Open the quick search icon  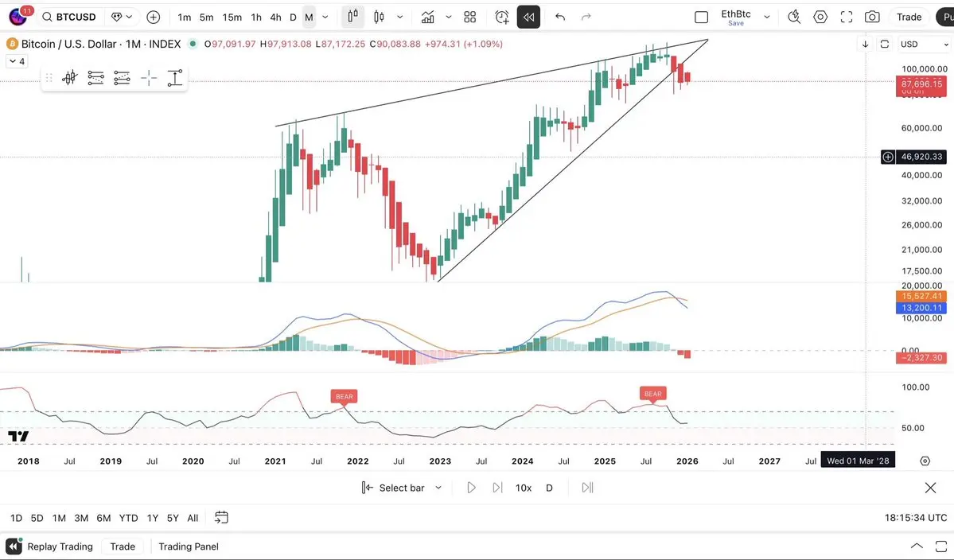[x=794, y=17]
